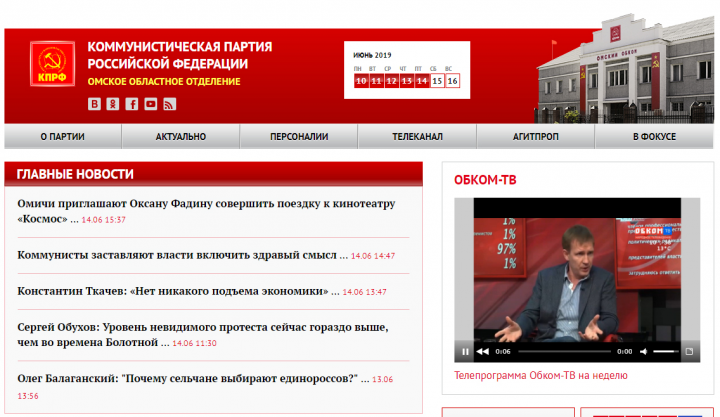
Task: Click the Омское областное отделение subtitle
Action: point(164,82)
